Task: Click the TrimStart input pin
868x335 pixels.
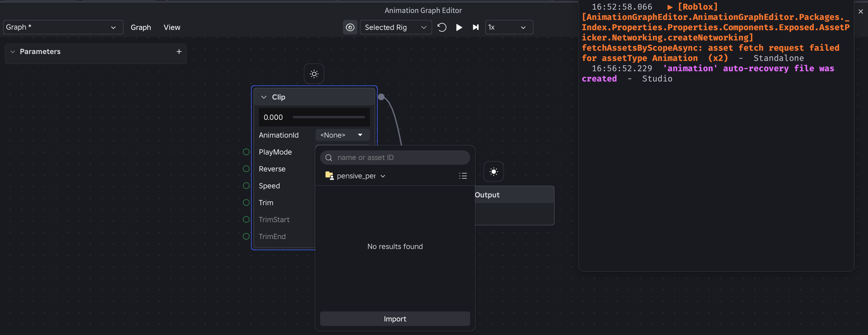Action: [x=246, y=220]
